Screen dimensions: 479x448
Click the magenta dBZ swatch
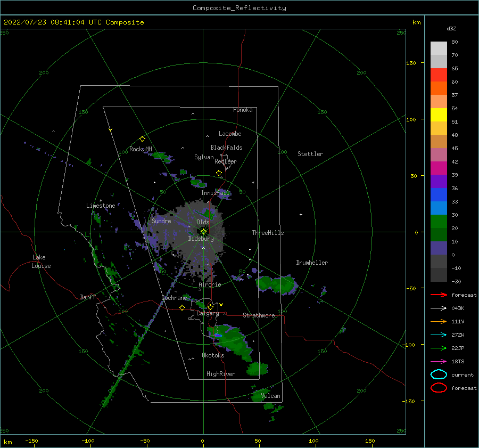439,168
